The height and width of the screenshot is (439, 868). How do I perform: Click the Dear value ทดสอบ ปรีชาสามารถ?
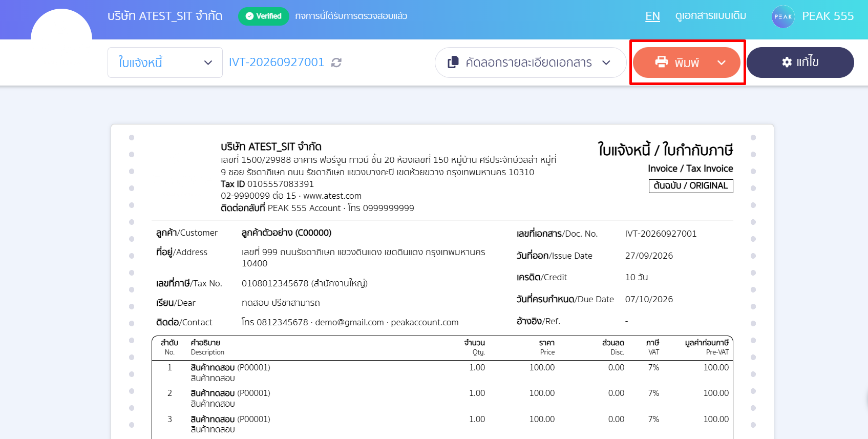[281, 303]
